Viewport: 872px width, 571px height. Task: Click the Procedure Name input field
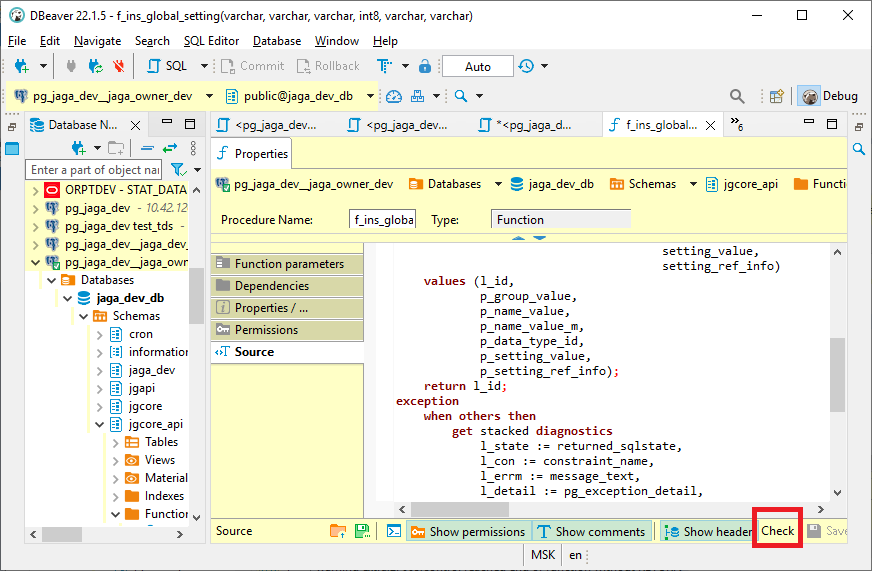383,219
